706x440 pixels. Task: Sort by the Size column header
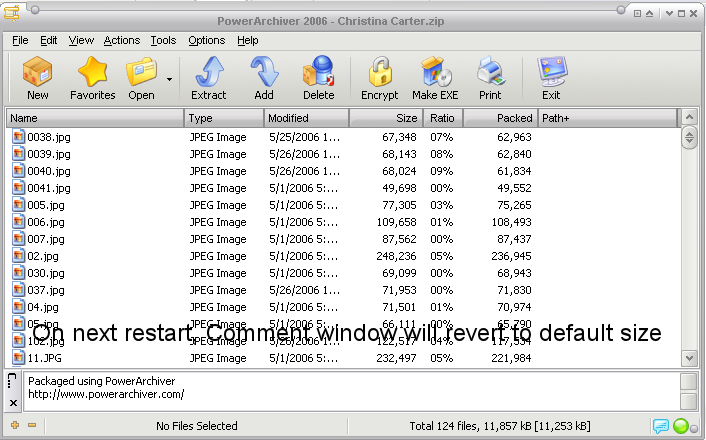pos(386,118)
